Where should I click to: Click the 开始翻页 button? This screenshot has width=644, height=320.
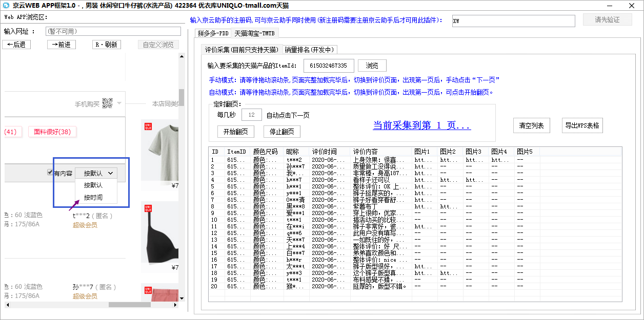pos(235,132)
